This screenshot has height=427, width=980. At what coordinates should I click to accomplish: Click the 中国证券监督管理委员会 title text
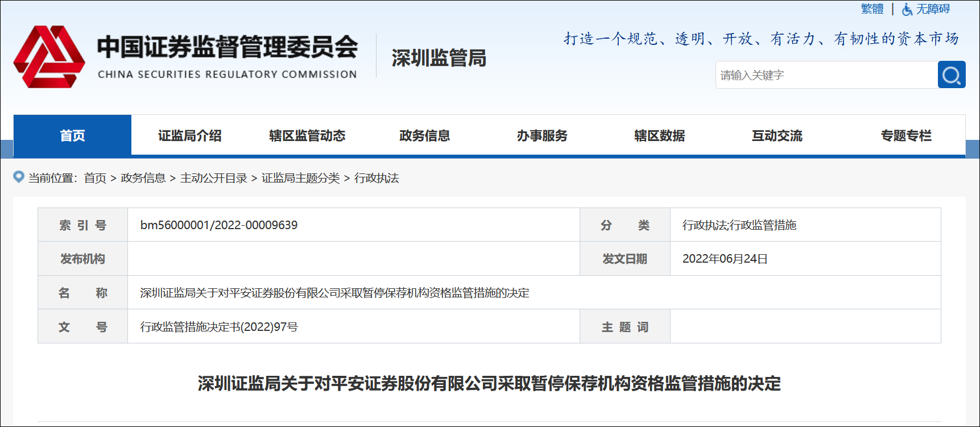click(228, 47)
